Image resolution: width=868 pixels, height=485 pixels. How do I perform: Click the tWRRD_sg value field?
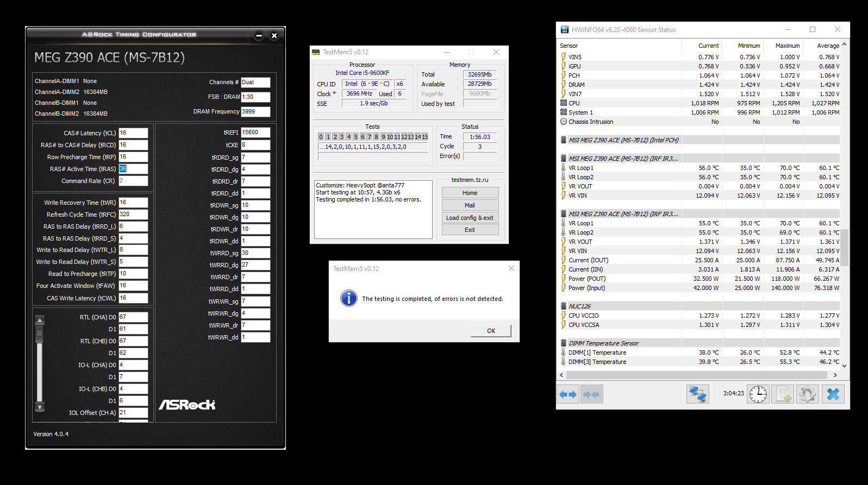pos(255,253)
